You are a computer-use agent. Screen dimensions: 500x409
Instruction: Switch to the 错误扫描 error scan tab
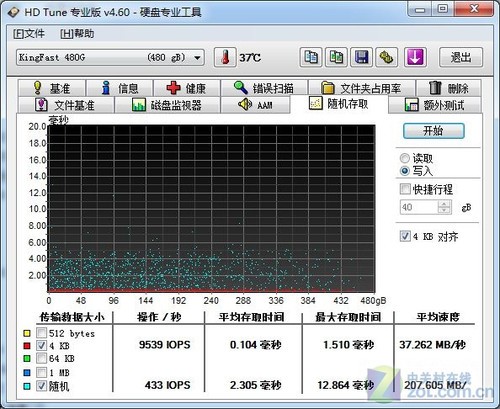[264, 88]
